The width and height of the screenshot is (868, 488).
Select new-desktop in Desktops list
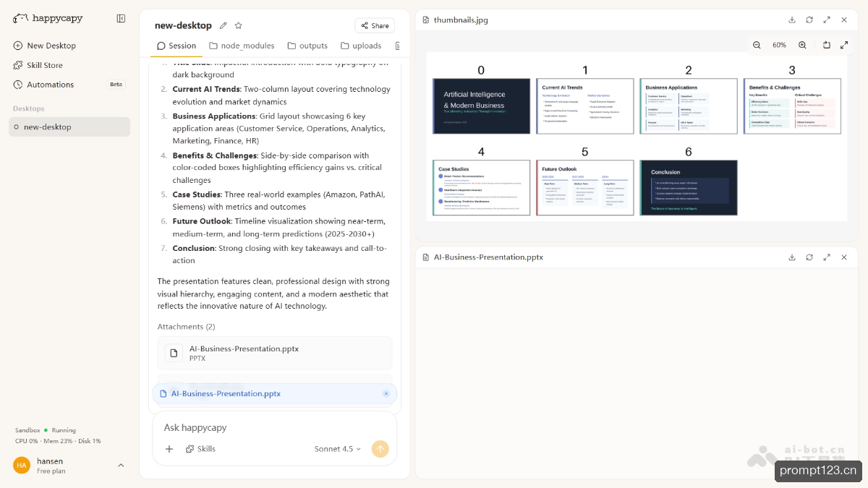[x=69, y=127]
